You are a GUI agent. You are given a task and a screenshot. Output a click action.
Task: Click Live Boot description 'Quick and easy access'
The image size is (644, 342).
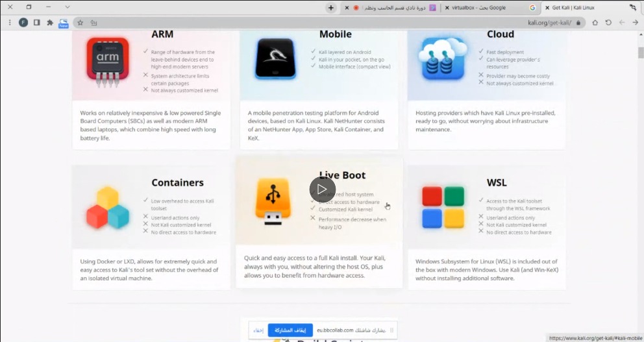pyautogui.click(x=315, y=267)
